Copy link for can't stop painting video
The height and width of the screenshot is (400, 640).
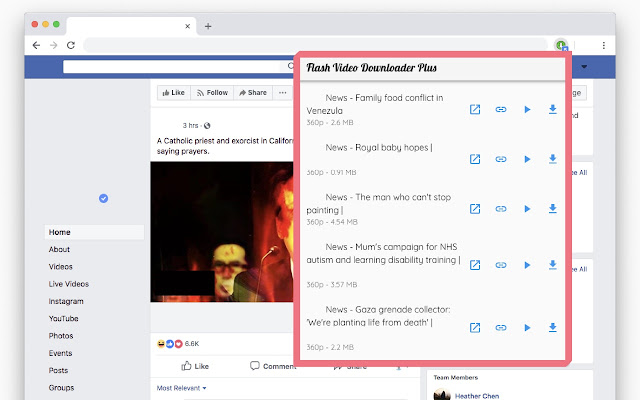click(x=501, y=209)
